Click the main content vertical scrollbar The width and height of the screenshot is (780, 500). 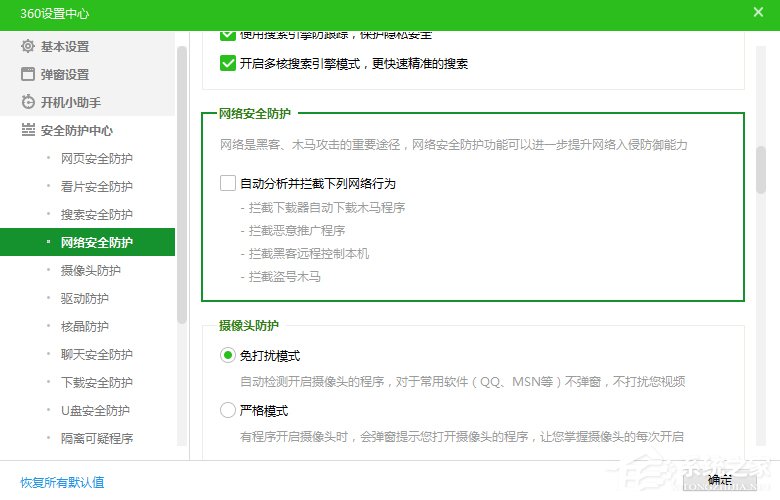tap(761, 168)
